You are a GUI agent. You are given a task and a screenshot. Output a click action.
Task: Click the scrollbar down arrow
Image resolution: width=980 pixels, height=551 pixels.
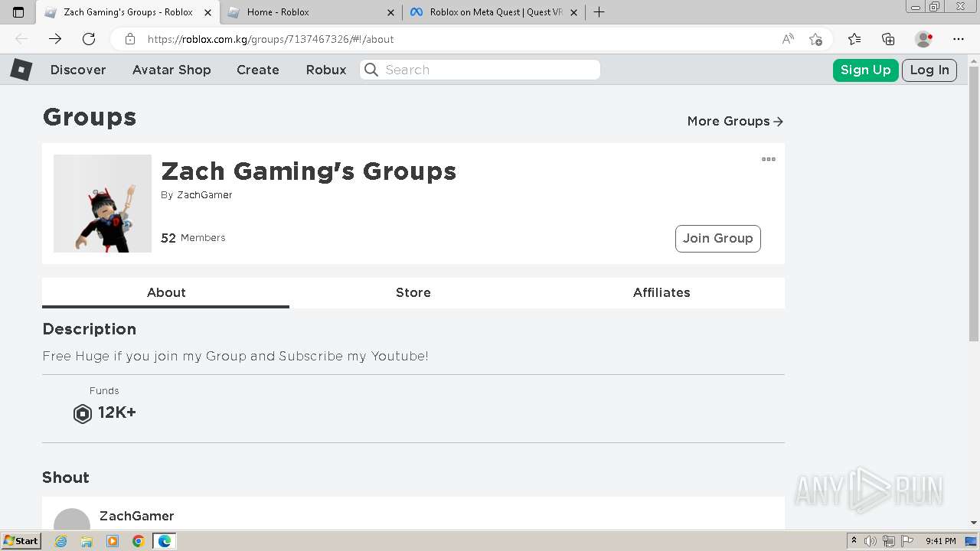tap(974, 523)
